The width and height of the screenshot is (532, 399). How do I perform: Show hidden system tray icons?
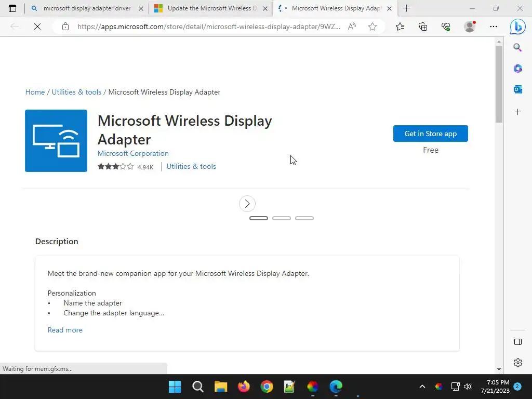422,387
